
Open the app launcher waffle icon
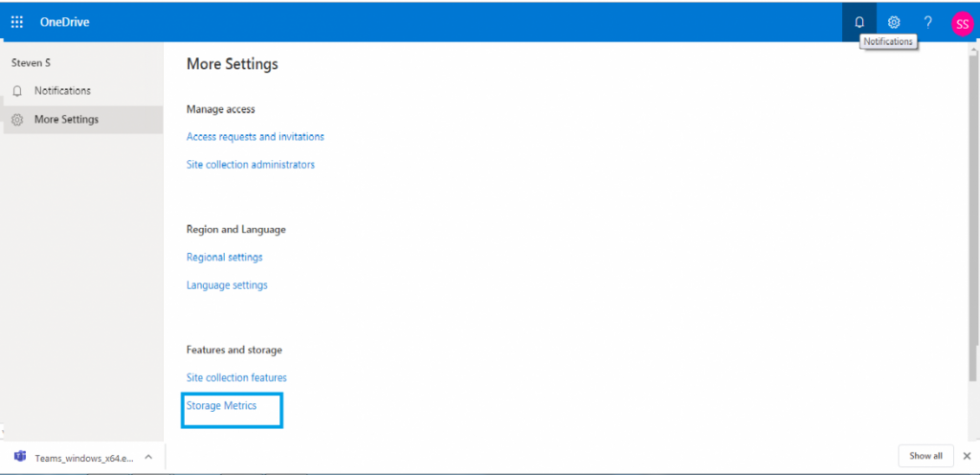[x=17, y=22]
